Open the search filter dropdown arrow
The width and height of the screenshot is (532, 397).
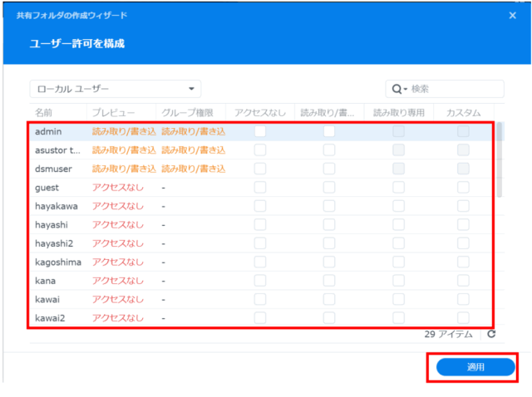coord(406,89)
